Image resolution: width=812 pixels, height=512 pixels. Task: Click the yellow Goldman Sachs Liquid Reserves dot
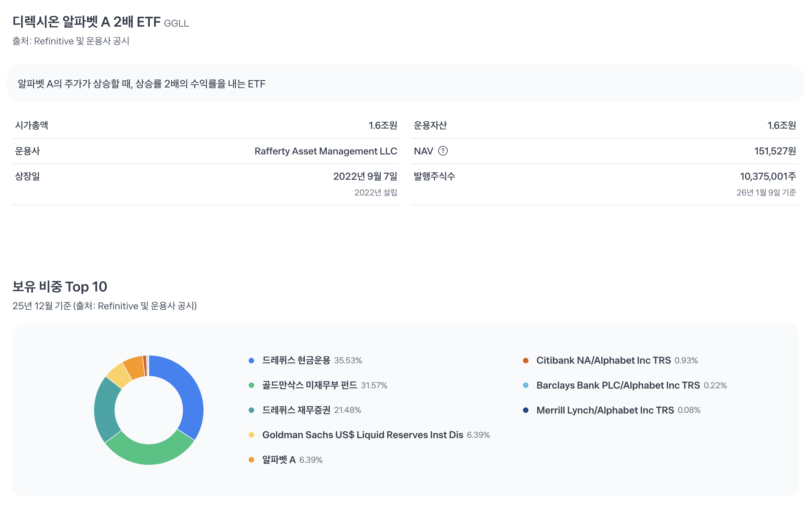click(x=251, y=435)
